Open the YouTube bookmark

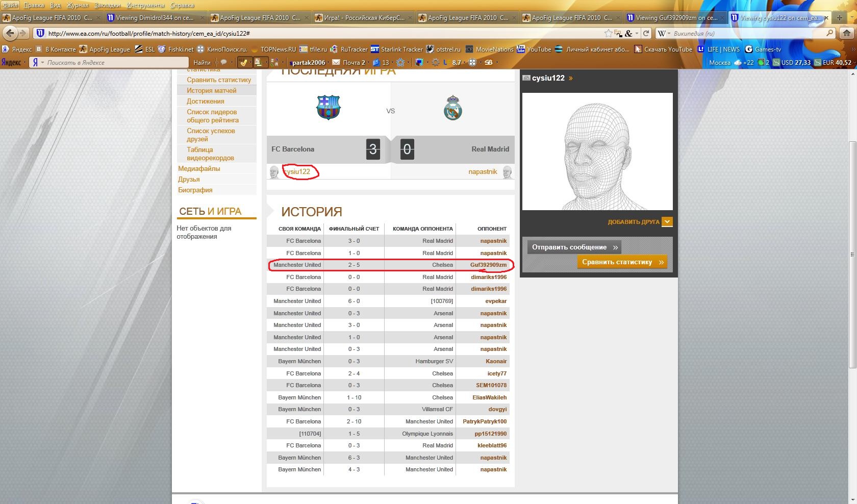tap(534, 49)
